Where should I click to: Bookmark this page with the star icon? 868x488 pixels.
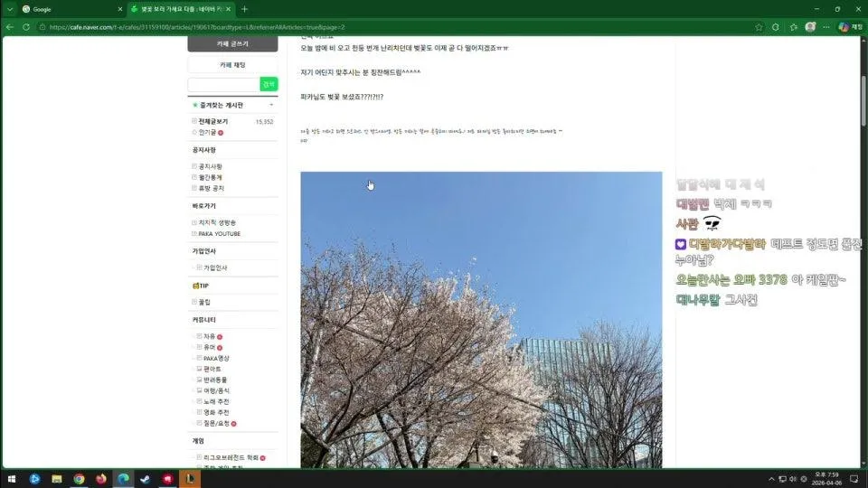[x=759, y=27]
